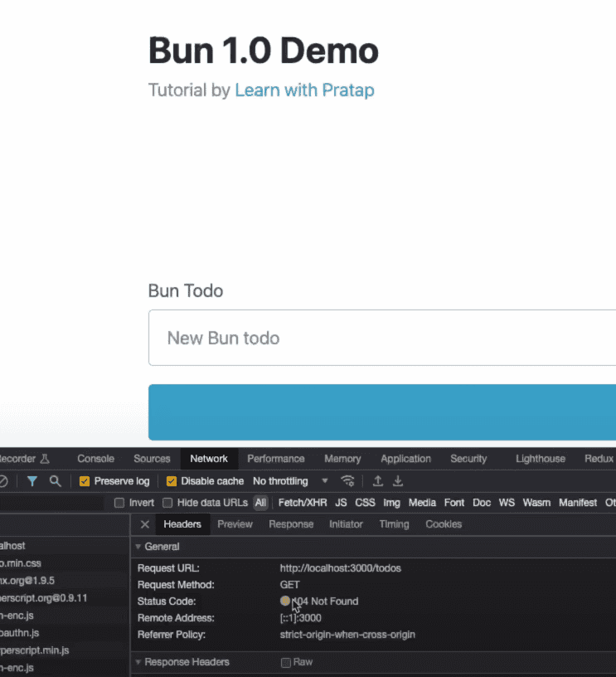Open the Sources tab

152,459
